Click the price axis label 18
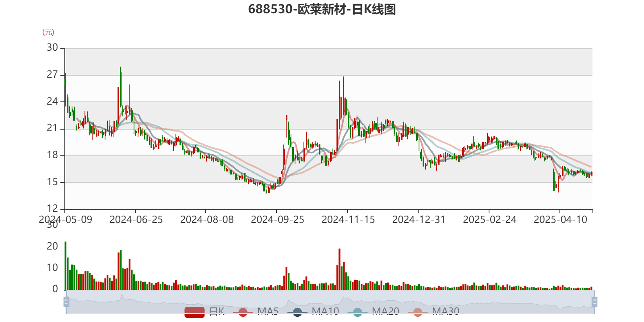 pos(52,155)
